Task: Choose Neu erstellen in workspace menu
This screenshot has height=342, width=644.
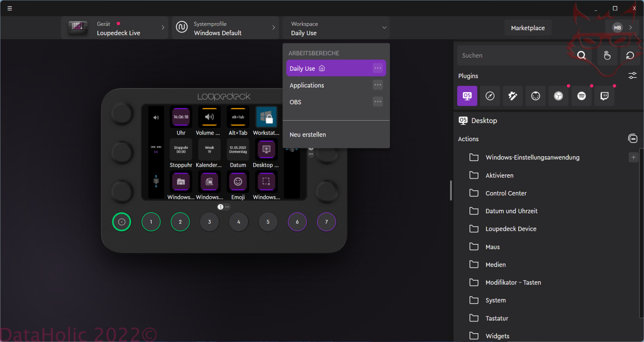Action: (x=308, y=135)
